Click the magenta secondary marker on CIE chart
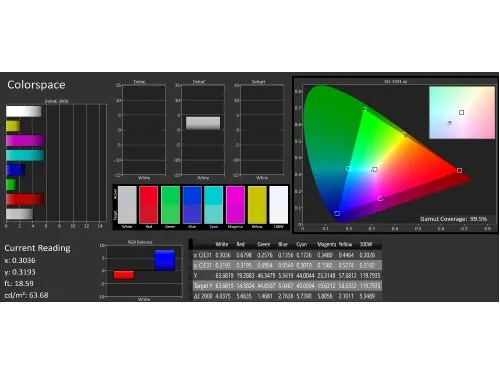500x375 pixels. (380, 199)
